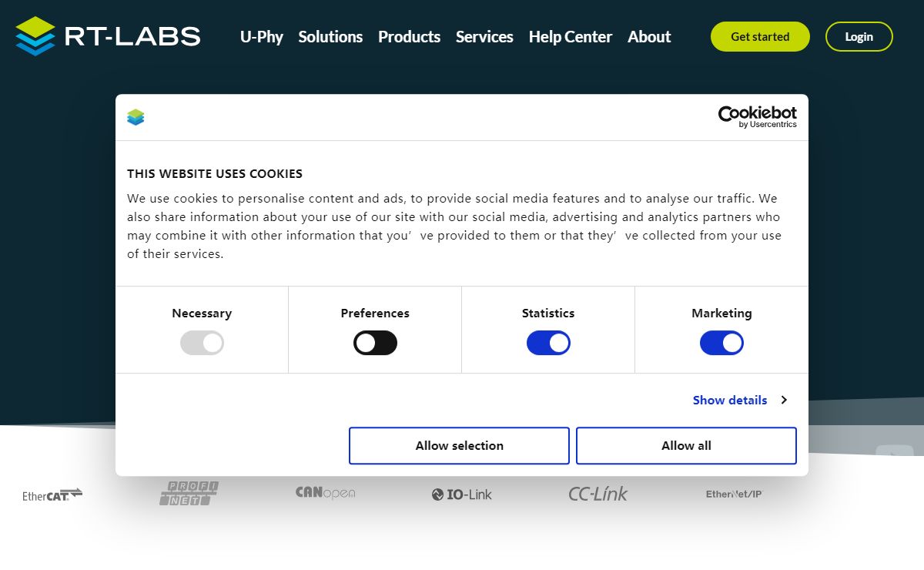Click the small layered logo in cookie dialog
Image resolution: width=924 pixels, height=570 pixels.
136,117
